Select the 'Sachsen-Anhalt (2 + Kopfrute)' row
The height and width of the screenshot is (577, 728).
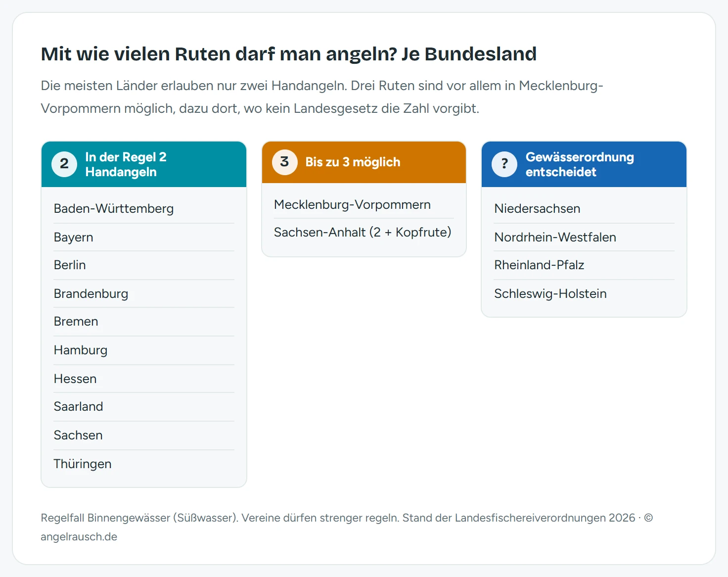(x=364, y=233)
